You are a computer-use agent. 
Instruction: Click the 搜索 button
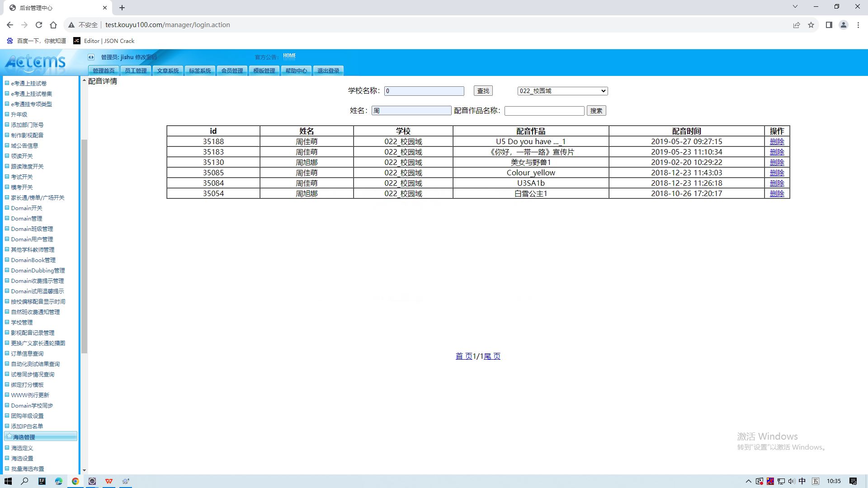pos(596,111)
